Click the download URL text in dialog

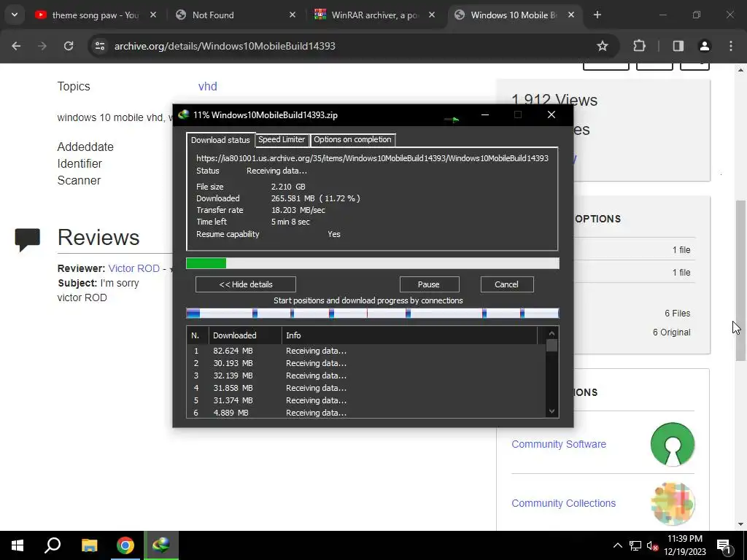[372, 158]
